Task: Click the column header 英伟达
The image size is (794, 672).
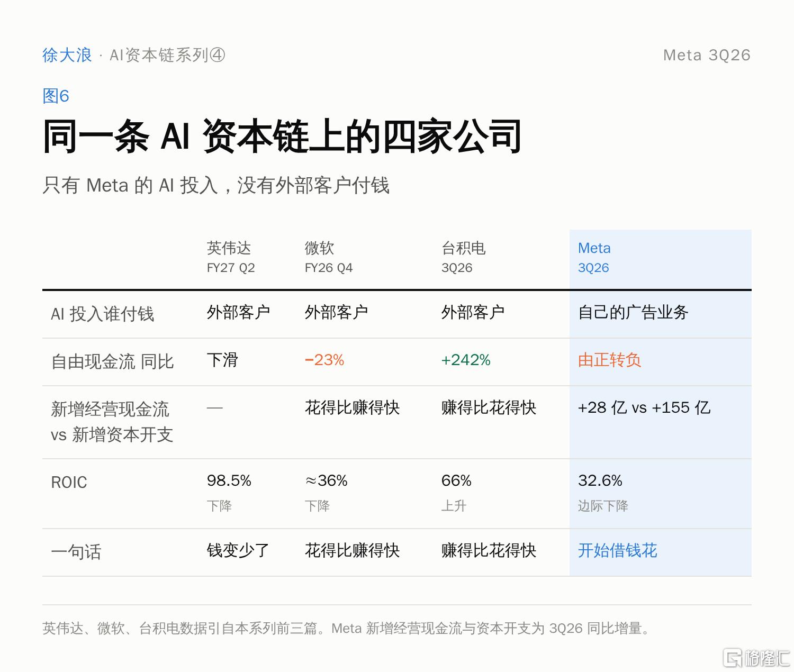Action: 229,248
